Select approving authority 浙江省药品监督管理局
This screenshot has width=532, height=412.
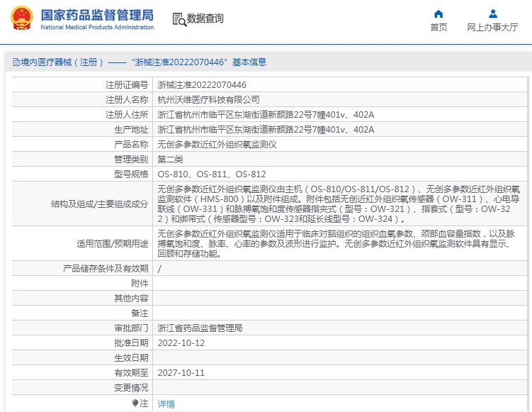tap(200, 328)
